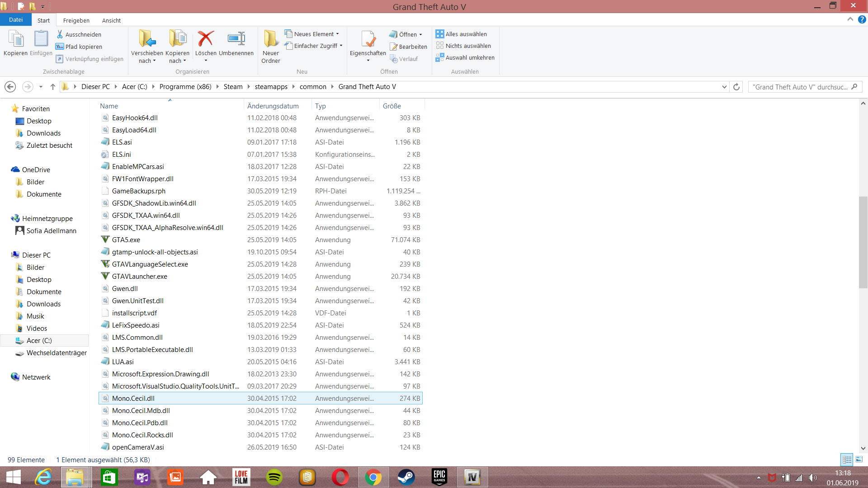
Task: Open Steam from the taskbar
Action: pos(406,477)
